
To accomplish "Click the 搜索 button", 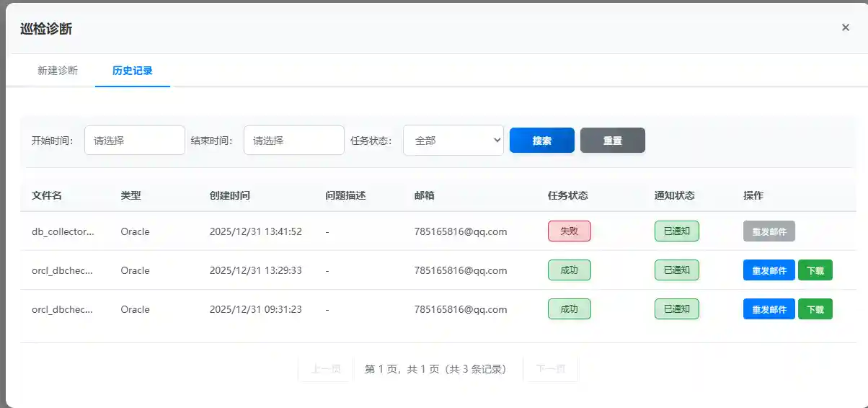I will click(x=542, y=141).
